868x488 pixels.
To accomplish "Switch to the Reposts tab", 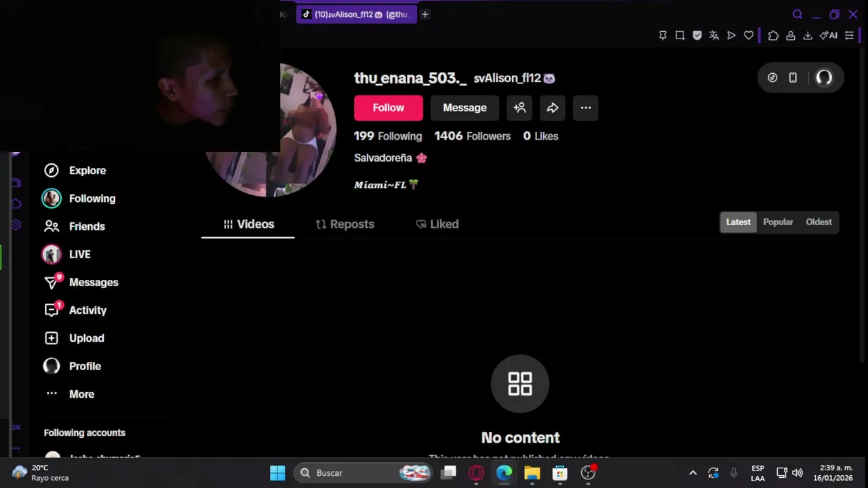I will 344,224.
